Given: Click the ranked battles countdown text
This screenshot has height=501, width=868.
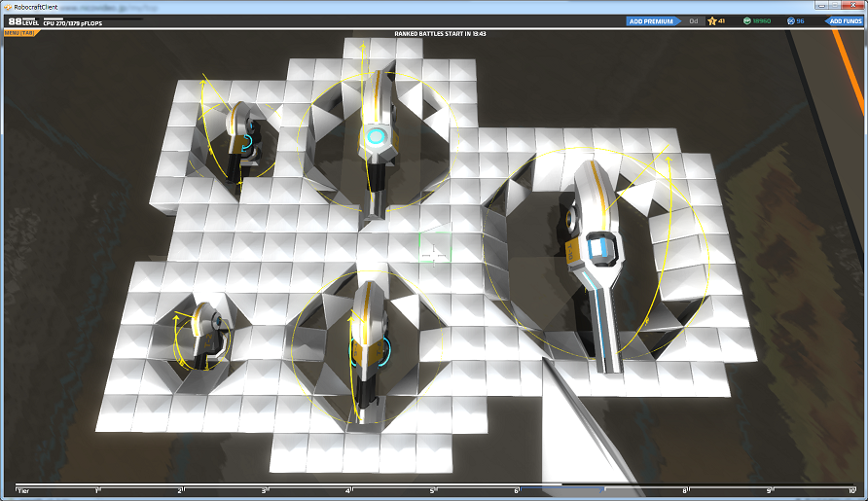Looking at the screenshot, I should [x=440, y=34].
